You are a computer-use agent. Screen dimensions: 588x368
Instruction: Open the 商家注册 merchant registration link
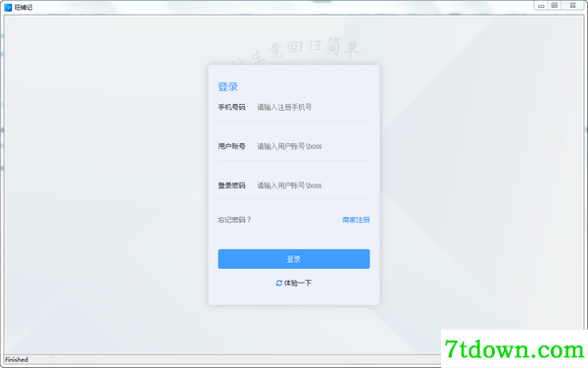coord(356,220)
